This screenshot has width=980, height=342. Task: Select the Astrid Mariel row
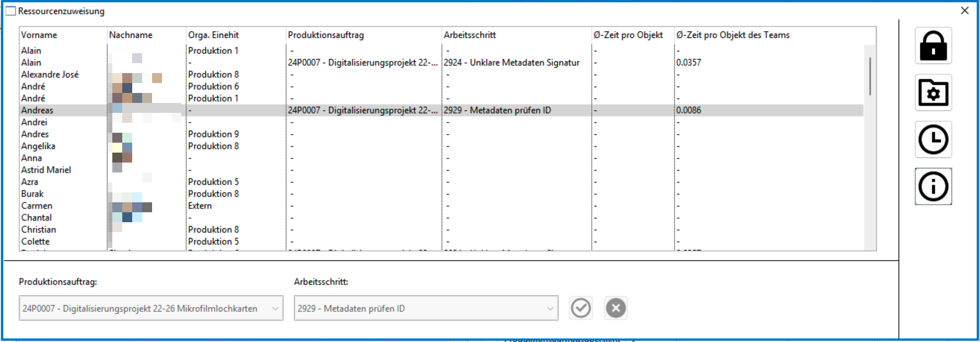[x=46, y=170]
